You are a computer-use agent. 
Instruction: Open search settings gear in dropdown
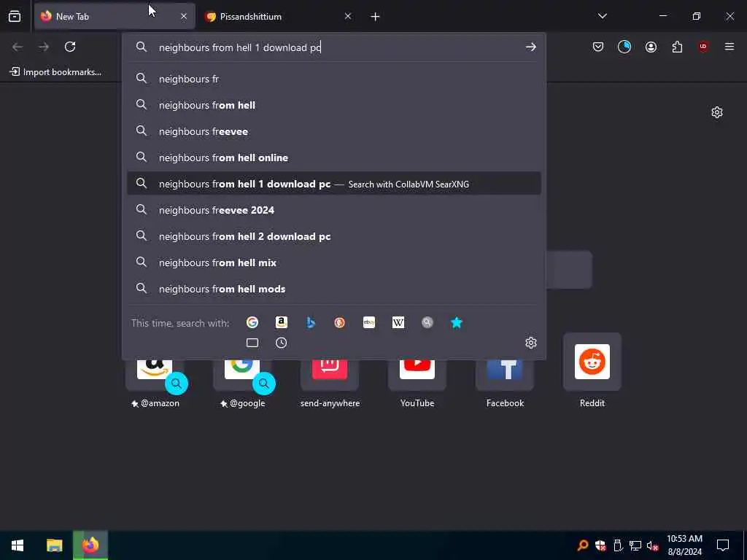click(x=531, y=343)
